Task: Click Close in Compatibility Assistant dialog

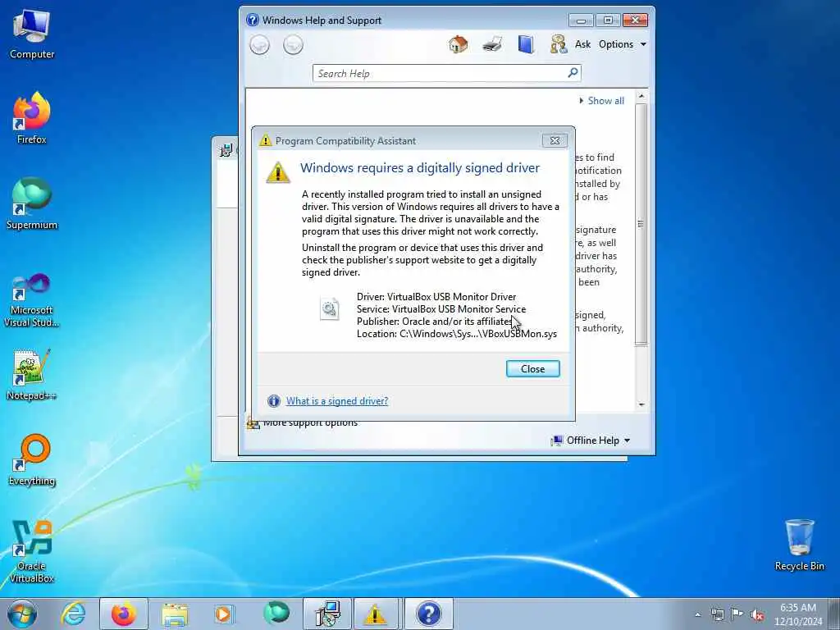Action: click(x=532, y=368)
